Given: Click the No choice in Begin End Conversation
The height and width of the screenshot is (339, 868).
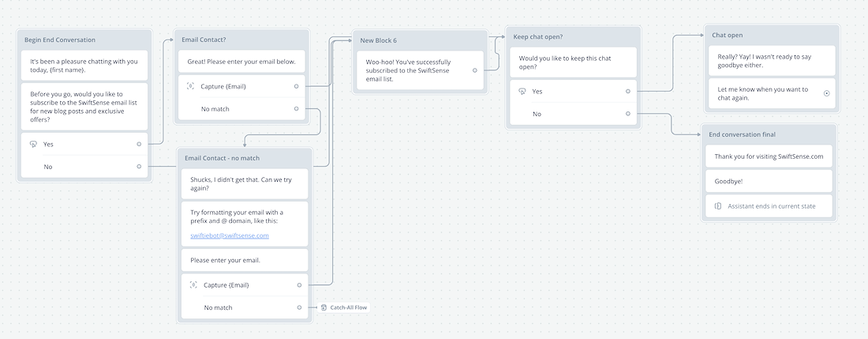Looking at the screenshot, I should point(84,167).
